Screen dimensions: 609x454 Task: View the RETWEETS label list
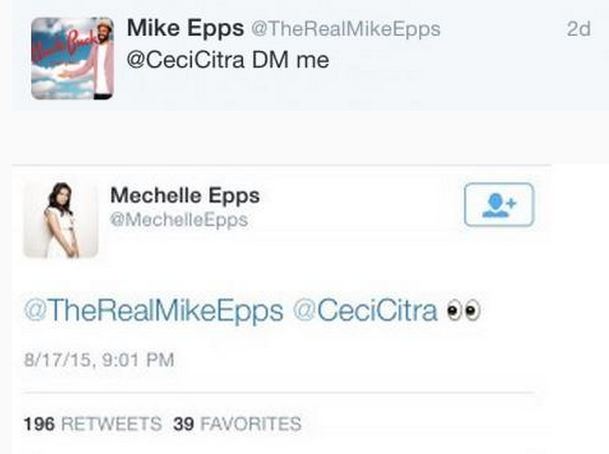click(109, 424)
